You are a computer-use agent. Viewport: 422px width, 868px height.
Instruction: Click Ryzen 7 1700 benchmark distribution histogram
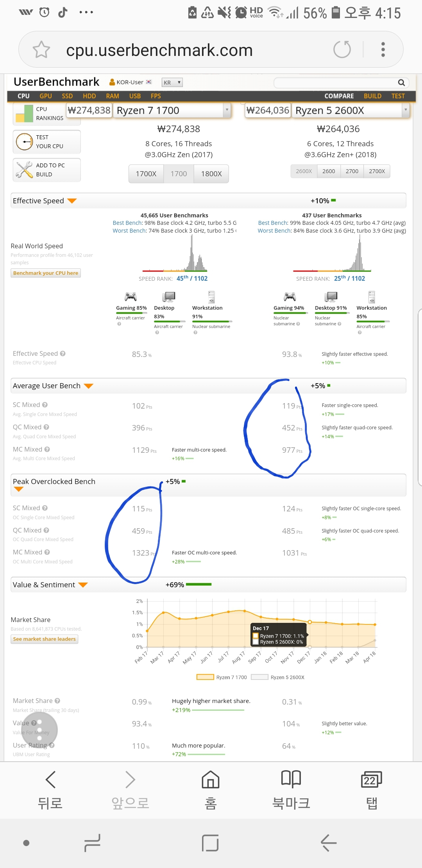click(x=175, y=253)
